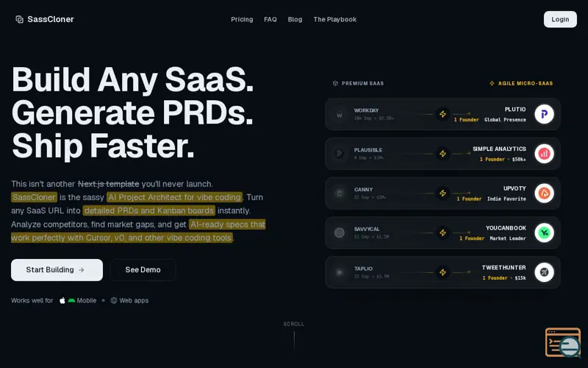Click the SavvyCal logo circle
Screen dimensions: 588x368
(x=340, y=233)
